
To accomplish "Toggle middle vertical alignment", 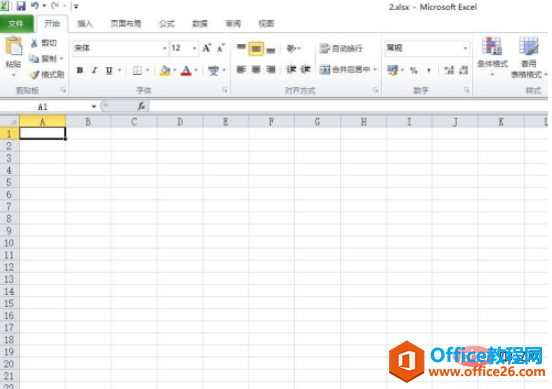I will click(256, 49).
